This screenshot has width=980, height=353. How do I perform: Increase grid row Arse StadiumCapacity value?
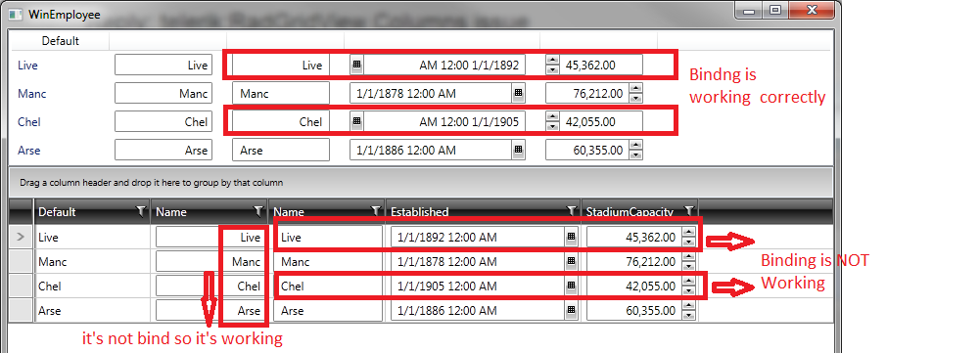click(x=689, y=305)
